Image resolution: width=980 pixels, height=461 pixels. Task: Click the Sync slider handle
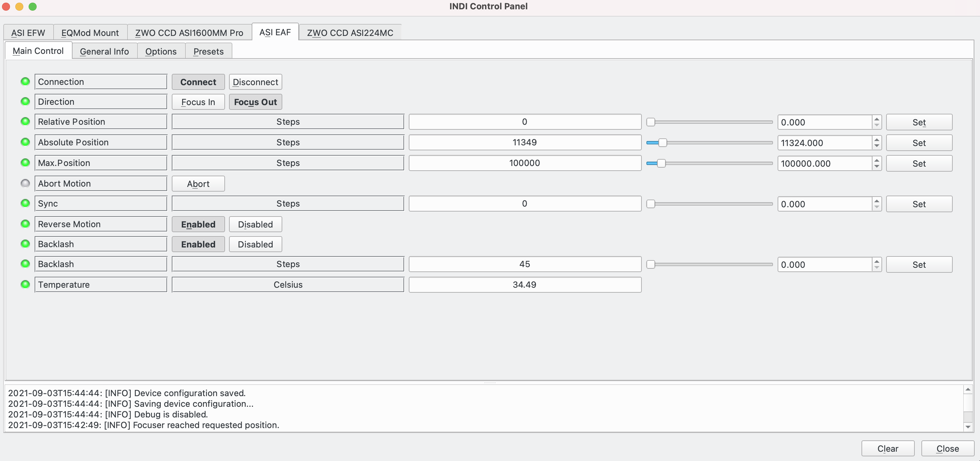(651, 204)
